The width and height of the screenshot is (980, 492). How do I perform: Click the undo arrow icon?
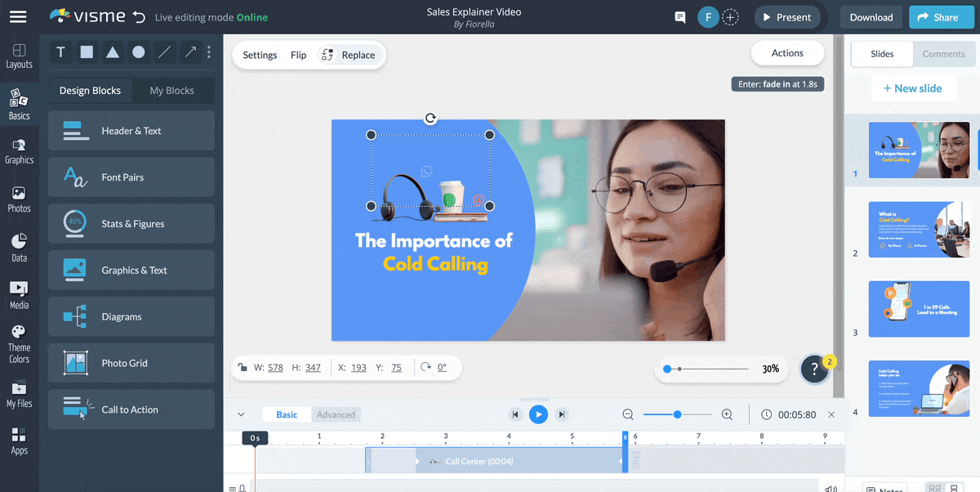click(x=140, y=17)
